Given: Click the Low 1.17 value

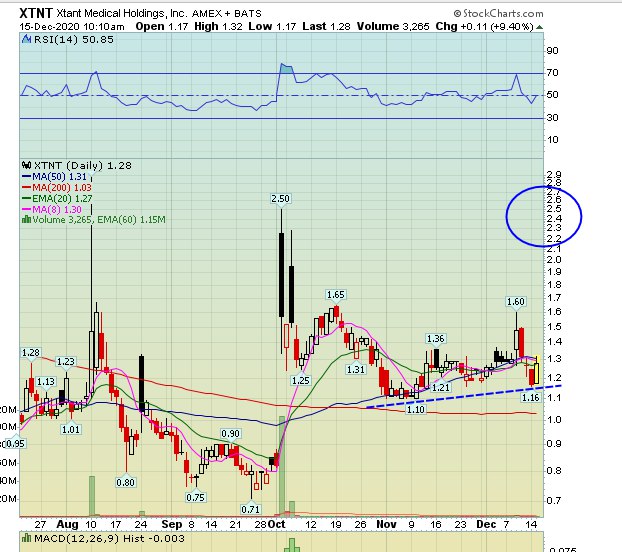Looking at the screenshot, I should point(272,27).
